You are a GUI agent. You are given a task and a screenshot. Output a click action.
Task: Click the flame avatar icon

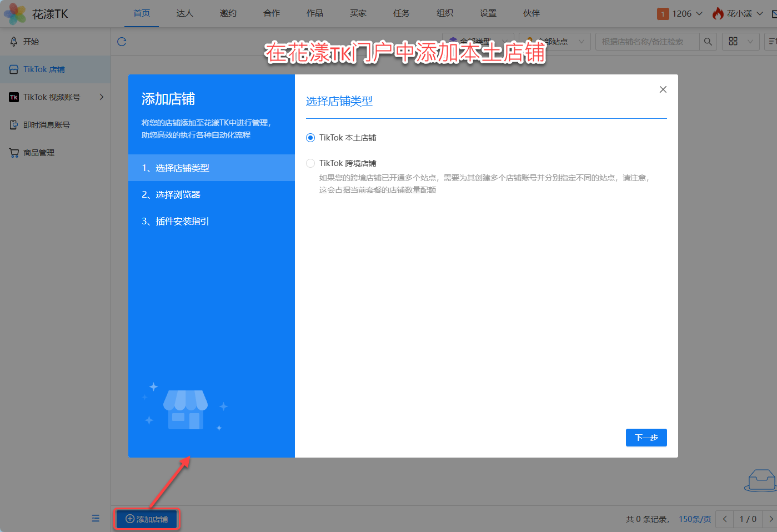click(718, 13)
